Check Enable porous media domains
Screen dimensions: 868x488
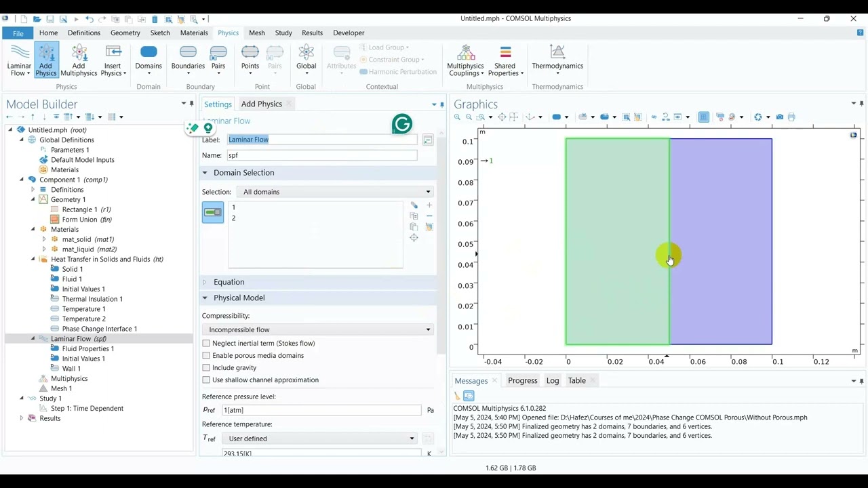tap(206, 356)
